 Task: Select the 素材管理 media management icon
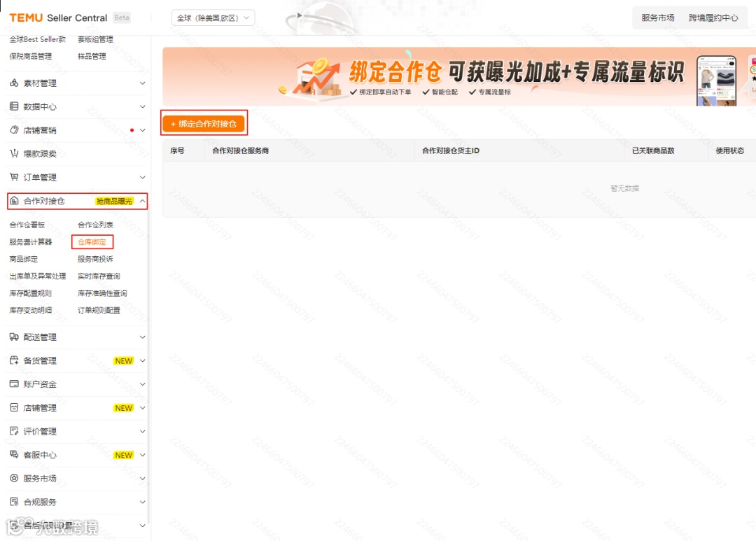point(13,83)
